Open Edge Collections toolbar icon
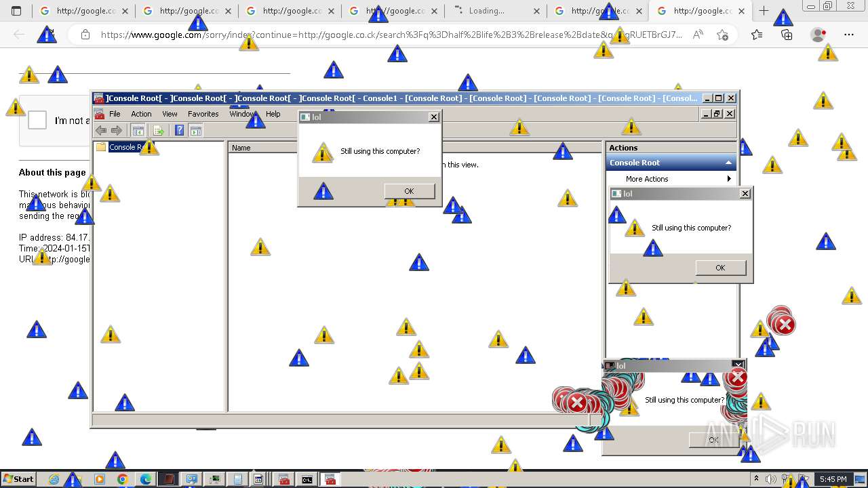The width and height of the screenshot is (868, 488). pyautogui.click(x=787, y=35)
